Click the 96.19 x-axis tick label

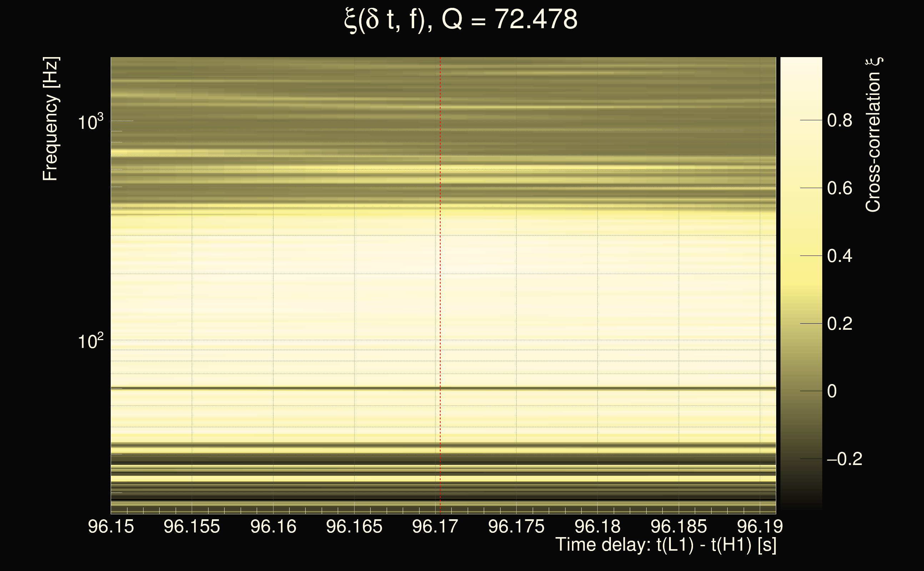click(760, 526)
